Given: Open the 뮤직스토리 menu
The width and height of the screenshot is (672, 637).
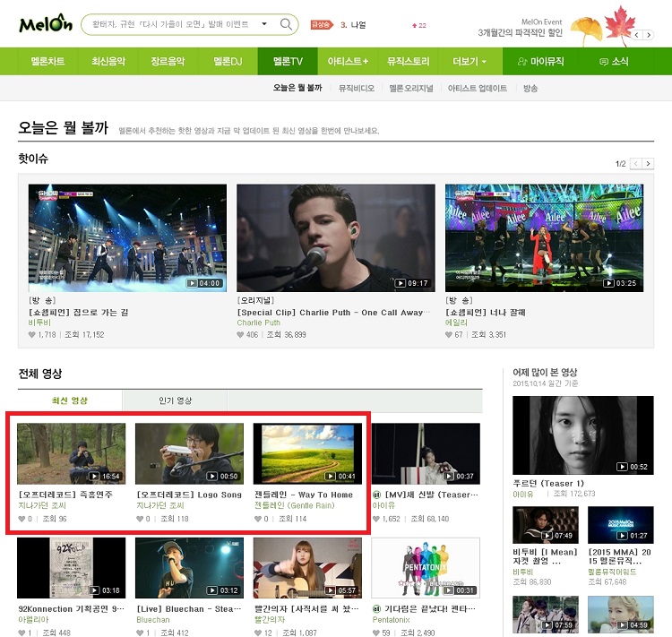Looking at the screenshot, I should 408,61.
